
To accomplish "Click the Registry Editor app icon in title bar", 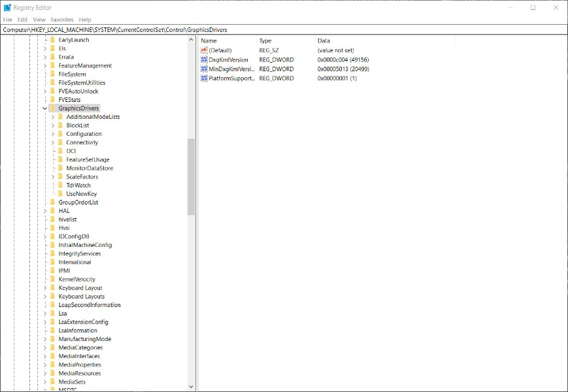I will pos(7,7).
